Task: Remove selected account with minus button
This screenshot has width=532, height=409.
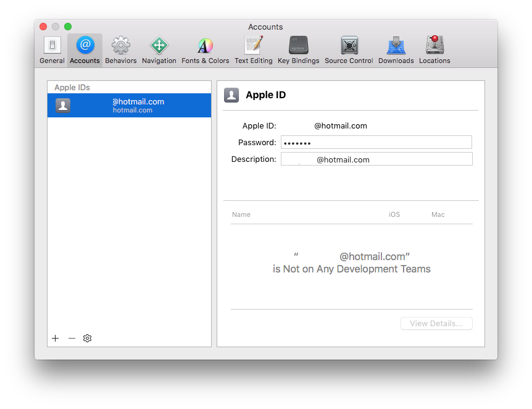Action: pyautogui.click(x=72, y=339)
